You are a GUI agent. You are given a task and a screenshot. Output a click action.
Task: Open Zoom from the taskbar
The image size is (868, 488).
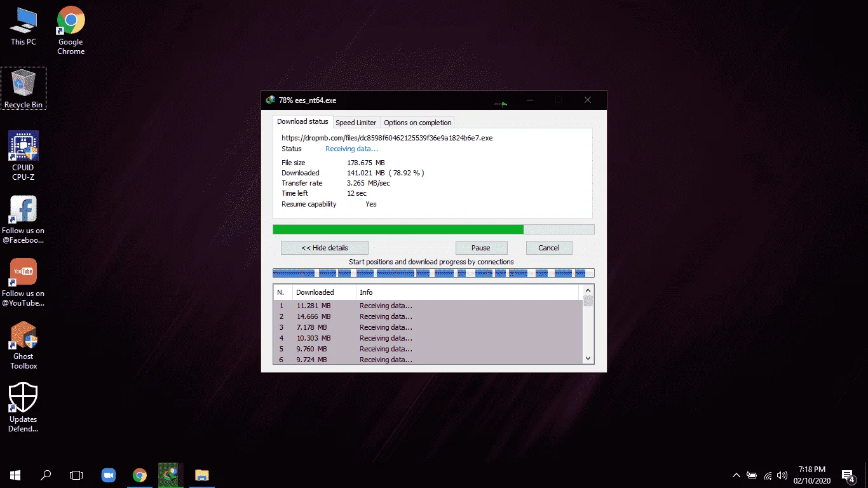109,475
